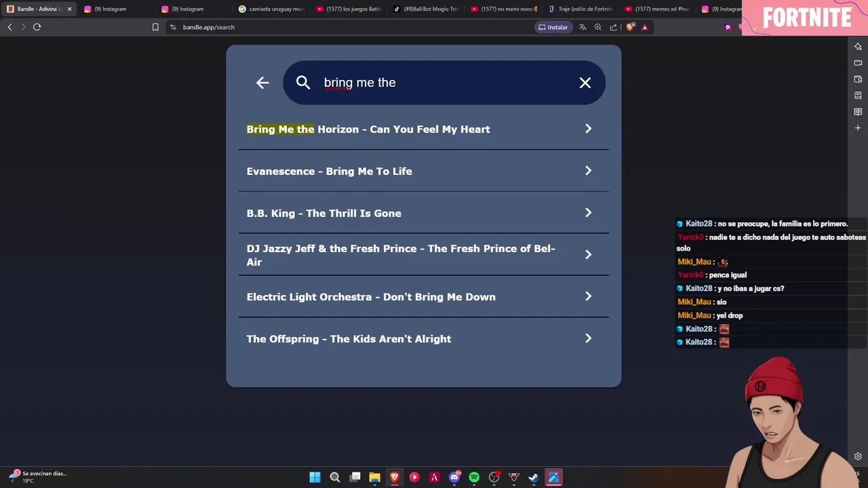Open Steam from taskbar
The height and width of the screenshot is (488, 868).
tap(534, 477)
